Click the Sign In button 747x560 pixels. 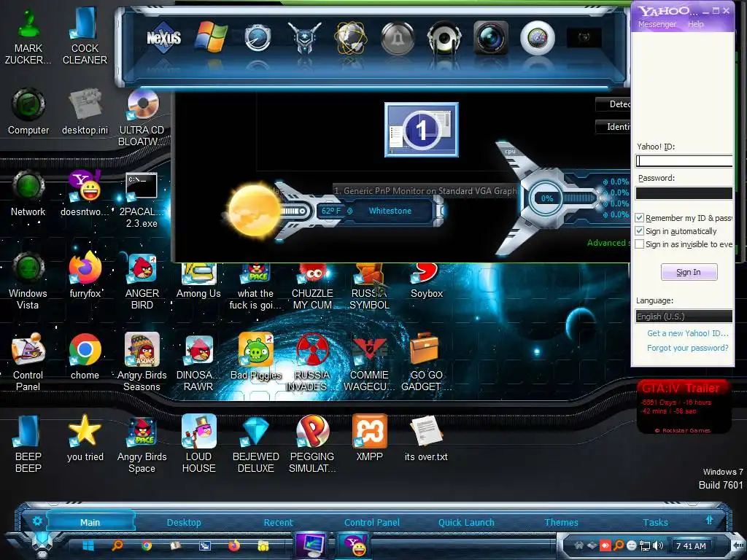pos(689,272)
